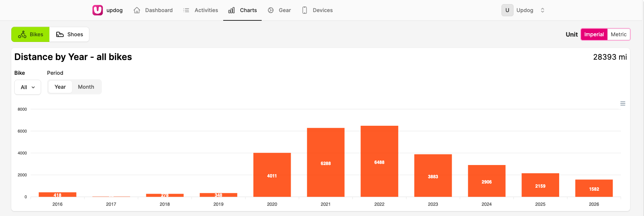The width and height of the screenshot is (644, 216).
Task: Click the 2026 bar showing 1582
Action: [594, 188]
